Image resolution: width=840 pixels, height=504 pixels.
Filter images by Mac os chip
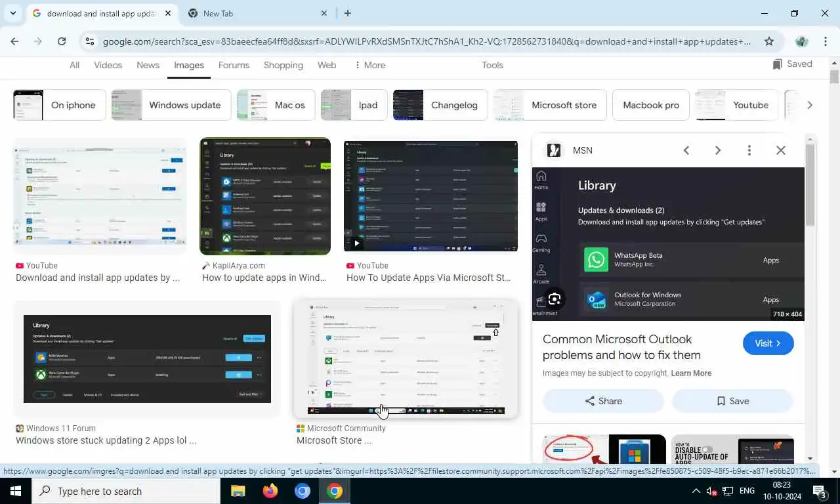coord(276,105)
